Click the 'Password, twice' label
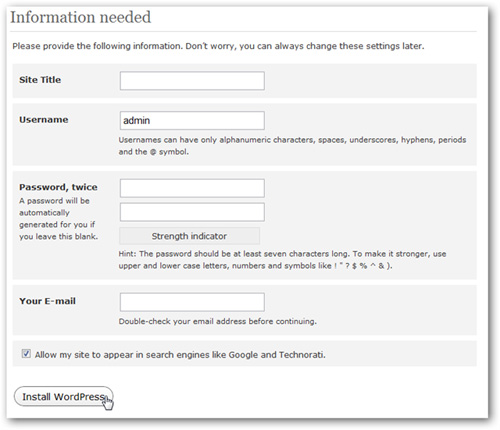 [58, 187]
